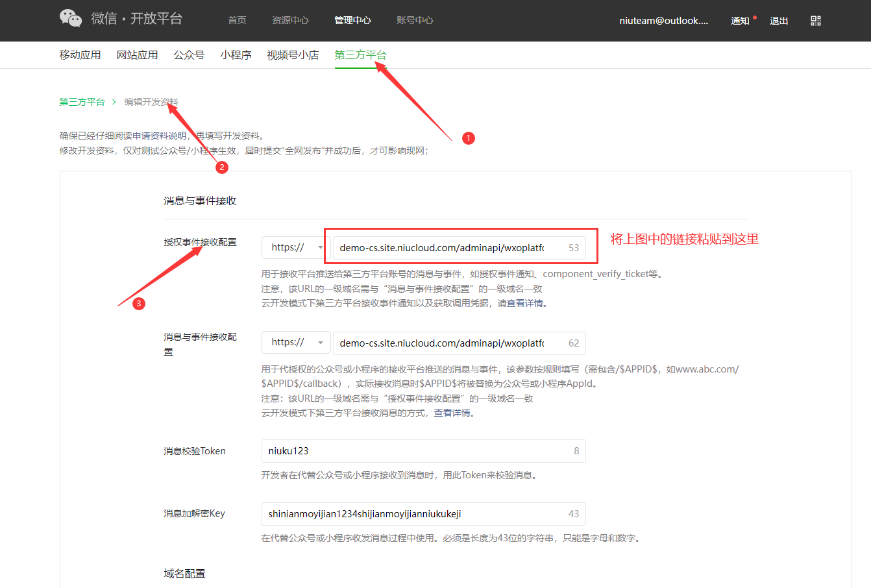Select the 公众号 tab

pyautogui.click(x=189, y=55)
